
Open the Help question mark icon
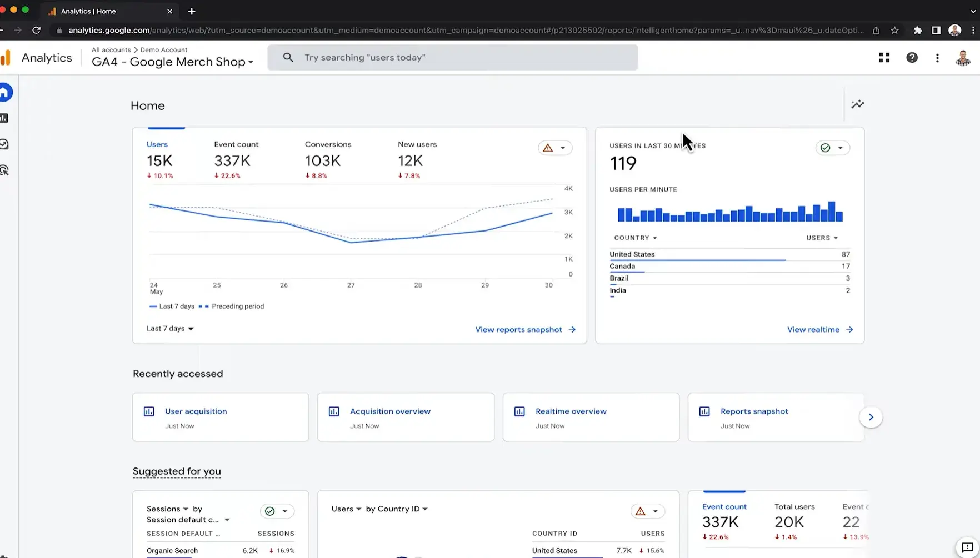tap(912, 58)
